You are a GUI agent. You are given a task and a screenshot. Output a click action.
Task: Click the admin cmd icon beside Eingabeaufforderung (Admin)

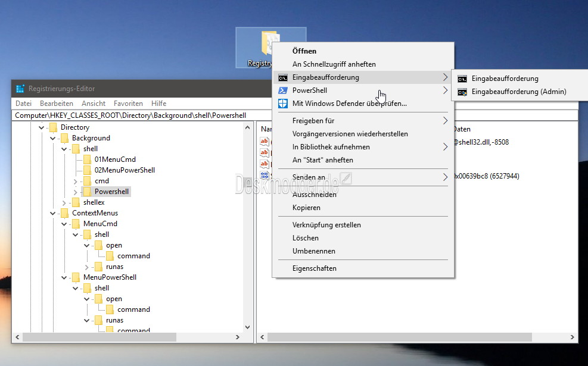(x=462, y=92)
